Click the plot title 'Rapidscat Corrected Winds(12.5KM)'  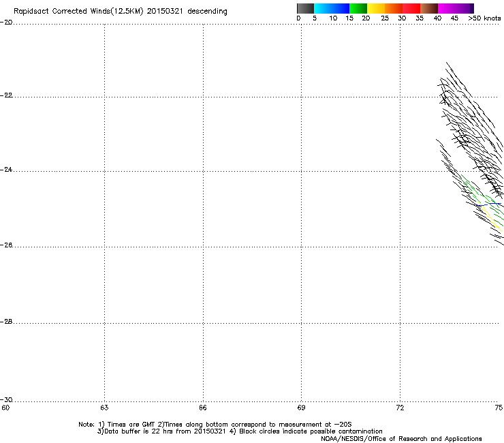coord(78,12)
